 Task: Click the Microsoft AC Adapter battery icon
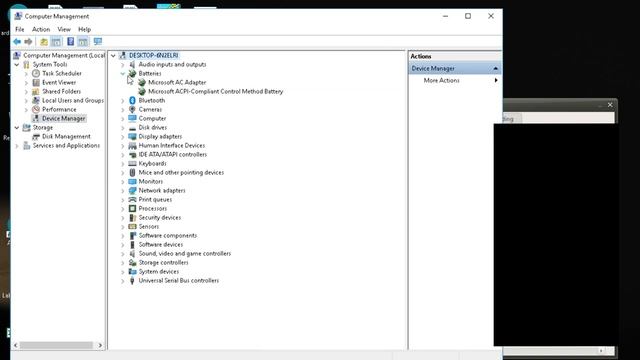click(x=142, y=82)
